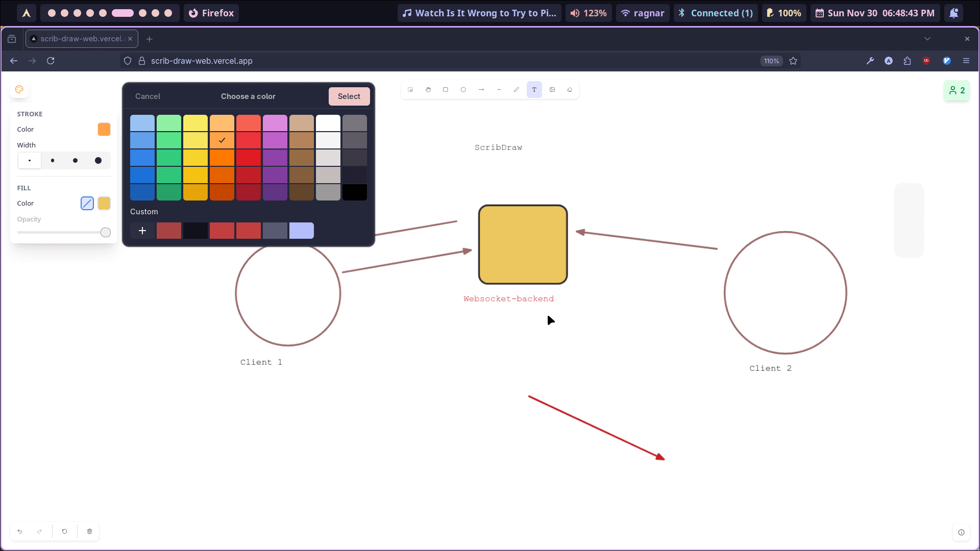Select the Text tool in the toolbar
The image size is (980, 551).
tap(534, 89)
